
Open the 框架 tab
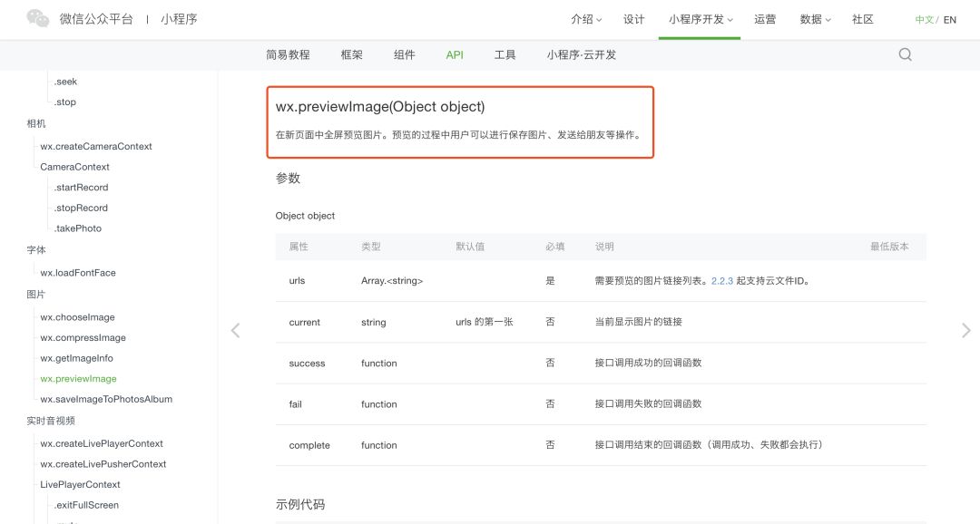(351, 55)
